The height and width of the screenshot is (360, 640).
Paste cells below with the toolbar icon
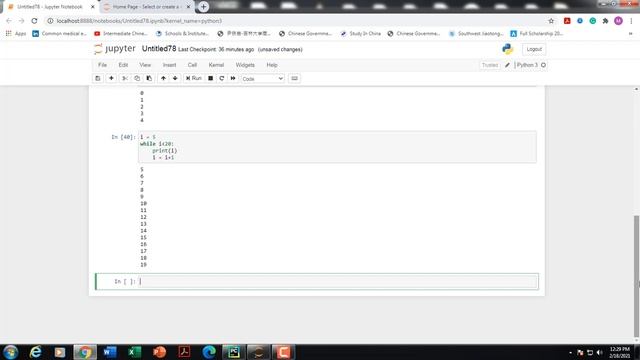(x=149, y=78)
